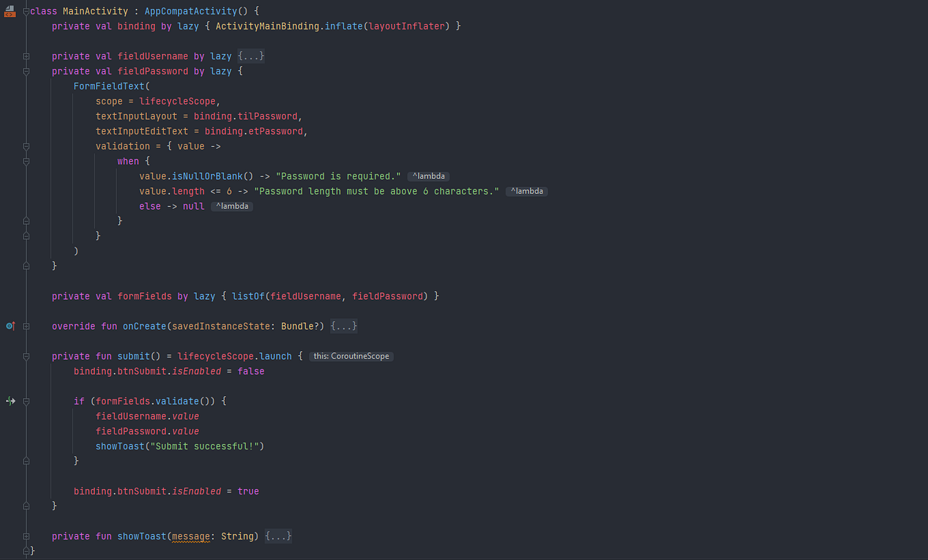The width and height of the screenshot is (928, 560).
Task: Click the ^lambda hint after "Password is required."
Action: coord(428,176)
